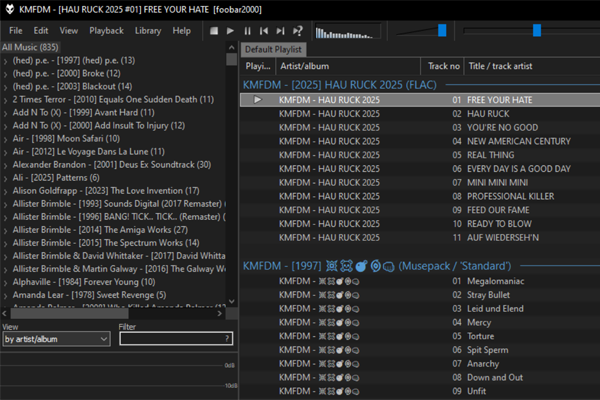Screen dimensions: 600x400
Task: Expand Air - [1998] Moon Safari node
Action: (5, 139)
